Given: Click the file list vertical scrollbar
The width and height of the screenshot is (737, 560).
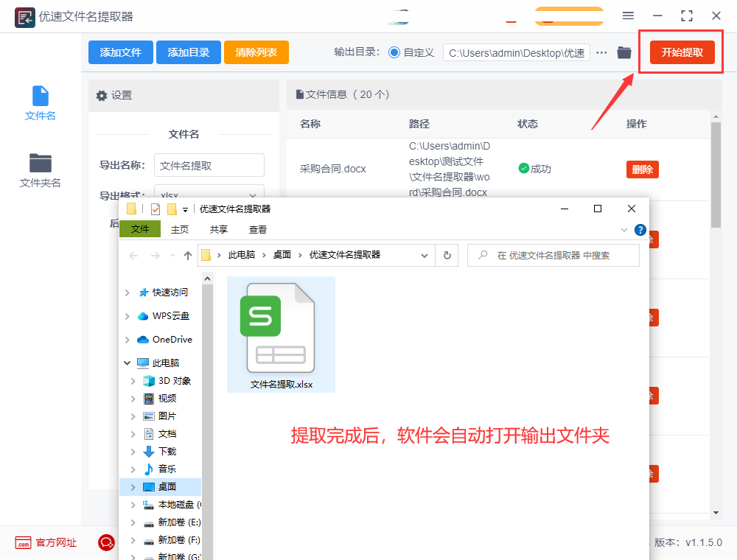Looking at the screenshot, I should 716,175.
